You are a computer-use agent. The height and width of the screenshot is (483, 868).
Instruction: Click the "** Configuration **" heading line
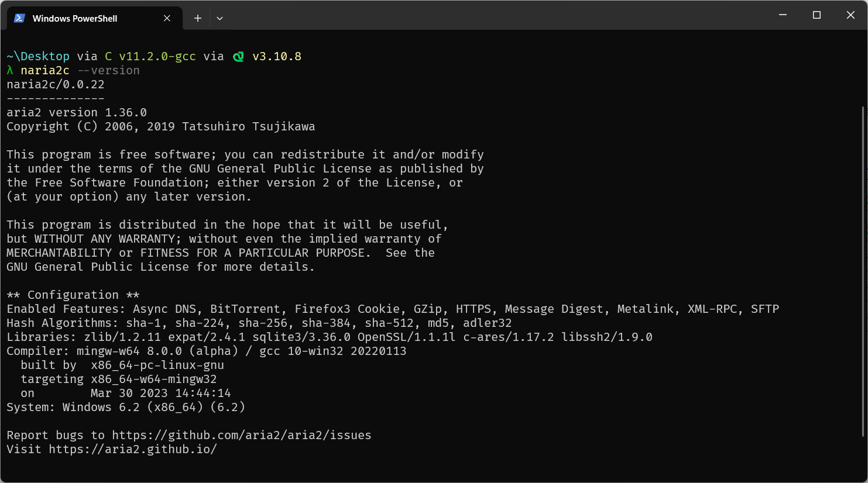tap(73, 295)
